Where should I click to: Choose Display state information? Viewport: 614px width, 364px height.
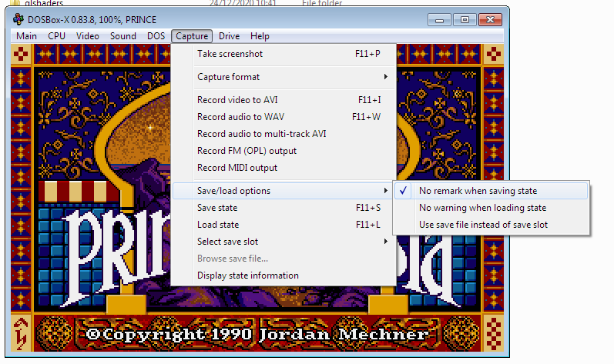[284, 276]
